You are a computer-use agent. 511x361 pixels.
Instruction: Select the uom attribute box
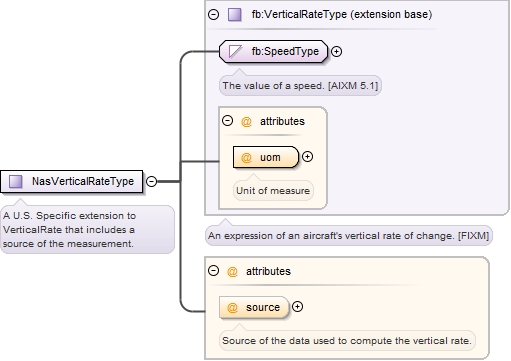click(x=266, y=157)
